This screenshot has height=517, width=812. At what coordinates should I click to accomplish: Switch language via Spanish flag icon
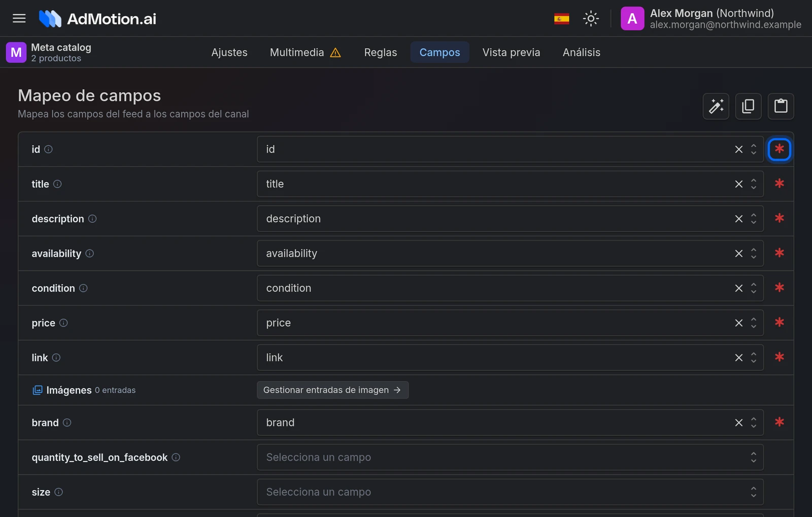tap(561, 19)
